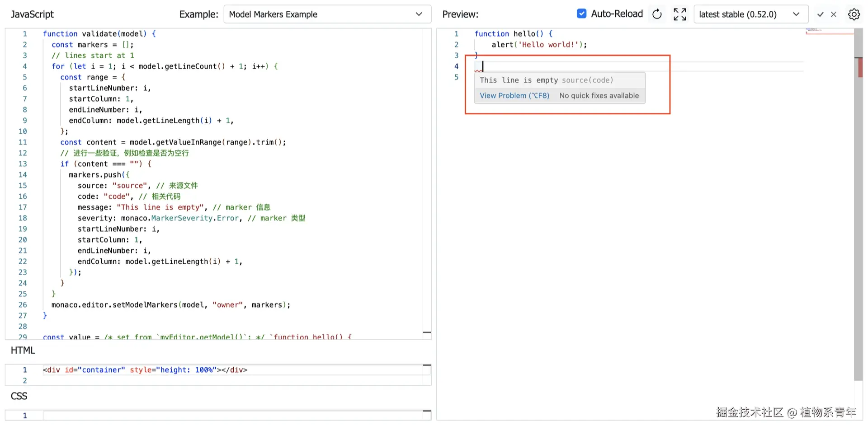Click the collapse handle of JavaScript editor
The width and height of the screenshot is (868, 430).
pyautogui.click(x=426, y=332)
